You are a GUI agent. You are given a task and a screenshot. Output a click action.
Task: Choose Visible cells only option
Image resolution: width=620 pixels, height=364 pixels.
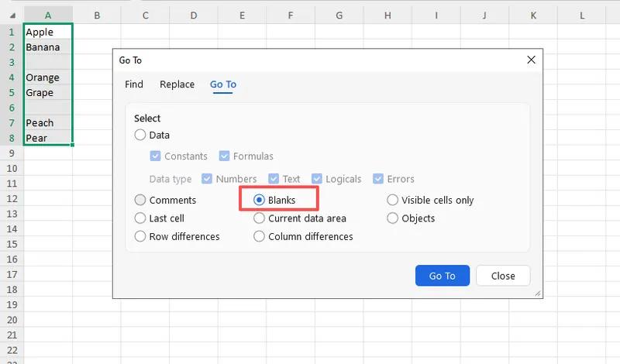393,200
